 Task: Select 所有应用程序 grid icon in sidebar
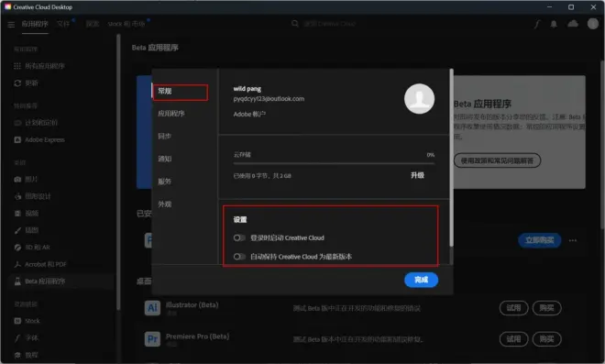pos(17,66)
